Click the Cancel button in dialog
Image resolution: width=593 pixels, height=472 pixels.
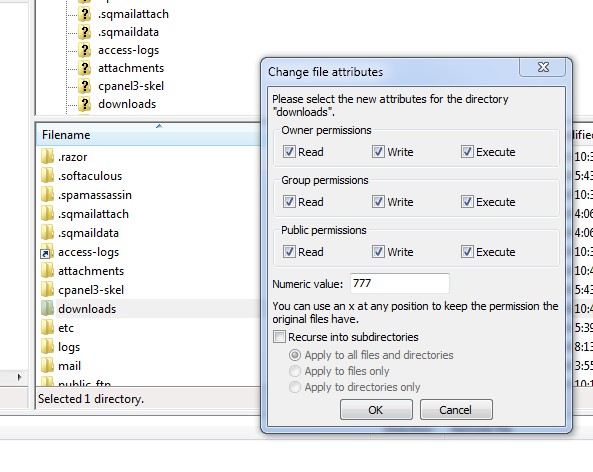pos(456,410)
